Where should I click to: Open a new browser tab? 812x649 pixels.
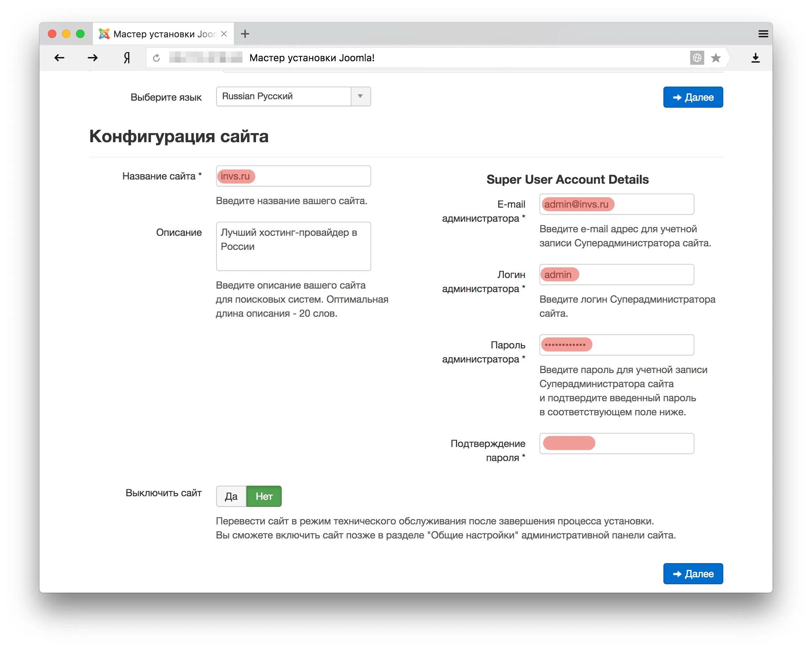coord(245,33)
